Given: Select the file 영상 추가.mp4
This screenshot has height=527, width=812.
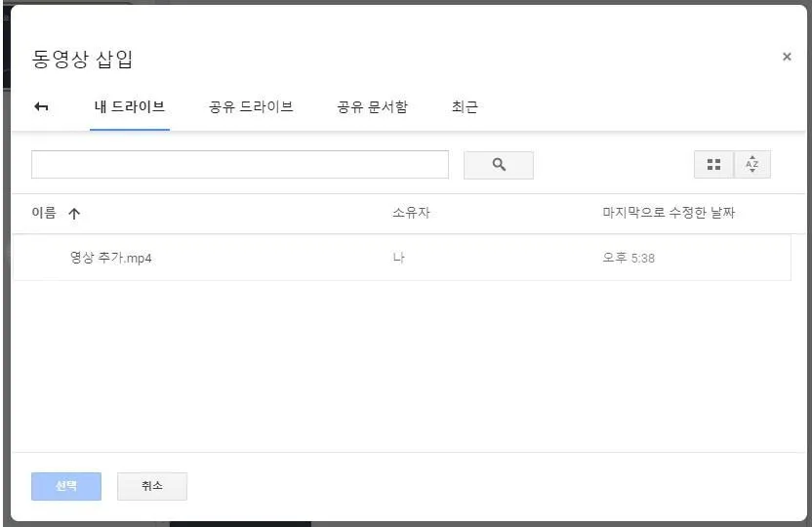Looking at the screenshot, I should click(401, 258).
